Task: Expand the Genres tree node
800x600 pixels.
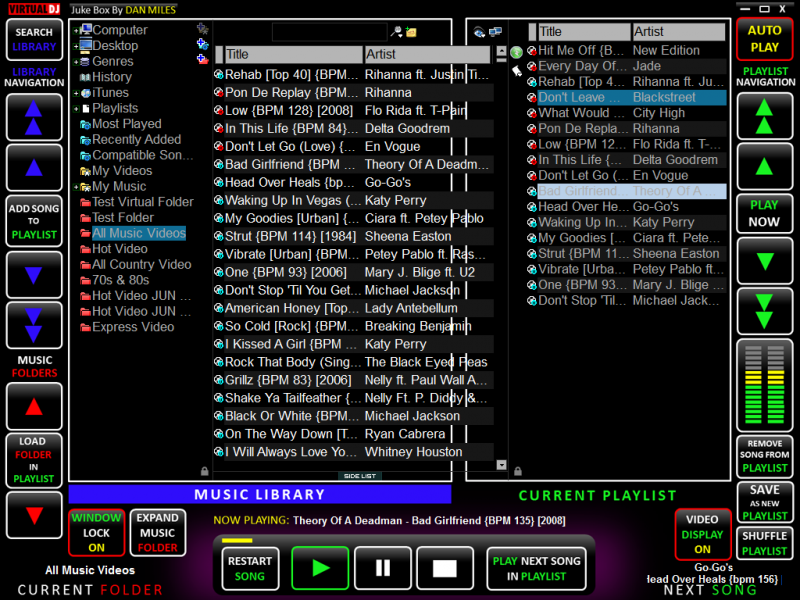Action: click(x=76, y=62)
